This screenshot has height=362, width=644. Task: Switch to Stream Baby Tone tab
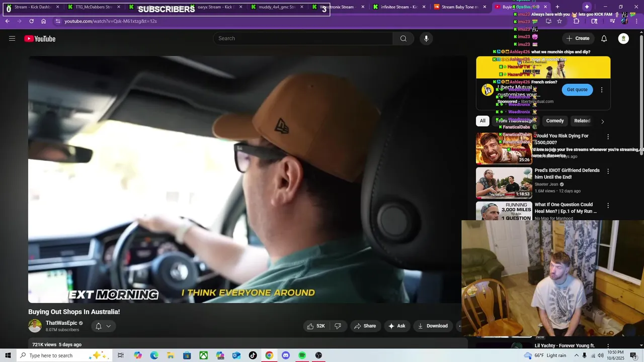pyautogui.click(x=459, y=7)
